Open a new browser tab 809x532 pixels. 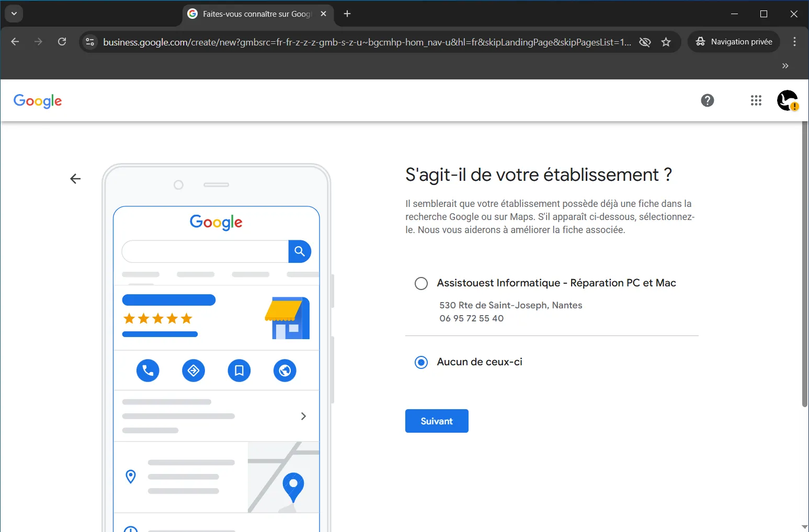click(347, 14)
